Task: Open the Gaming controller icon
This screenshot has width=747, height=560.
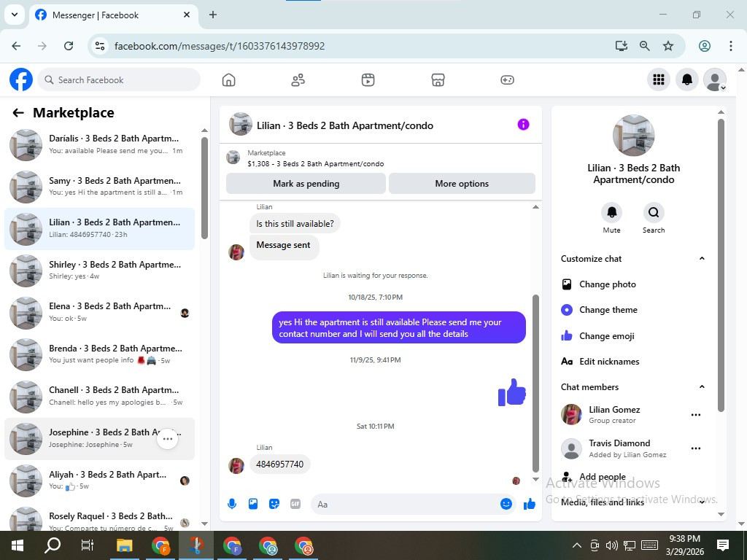Action: tap(508, 80)
